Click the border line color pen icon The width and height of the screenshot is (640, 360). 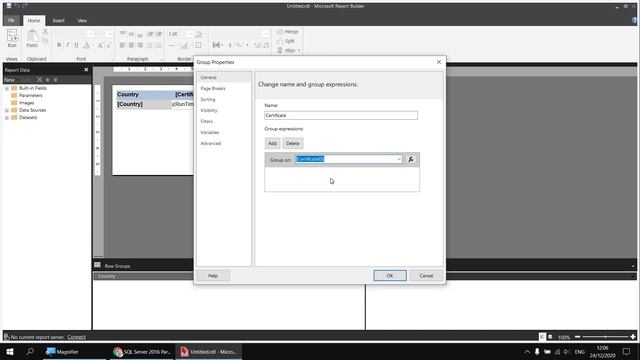click(x=185, y=45)
